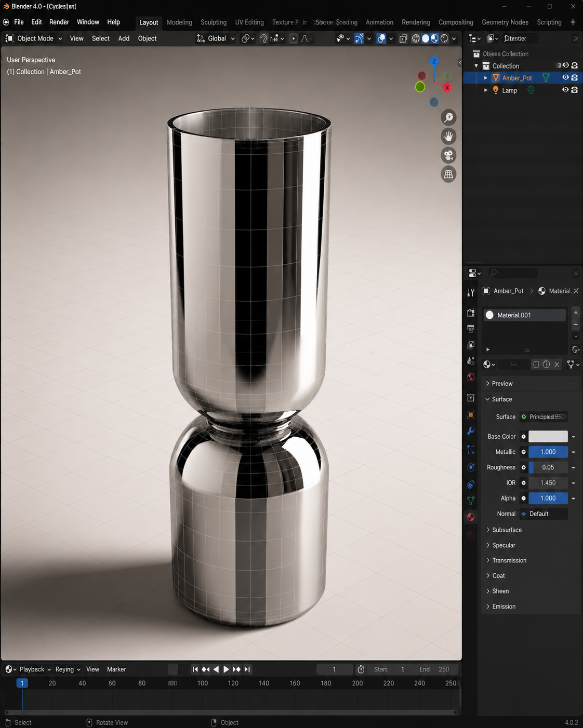Image resolution: width=583 pixels, height=728 pixels.
Task: Open the Physics properties tab icon
Action: (471, 467)
